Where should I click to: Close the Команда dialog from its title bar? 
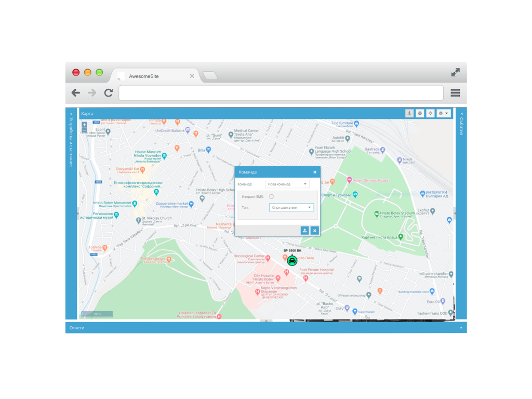[x=315, y=172]
